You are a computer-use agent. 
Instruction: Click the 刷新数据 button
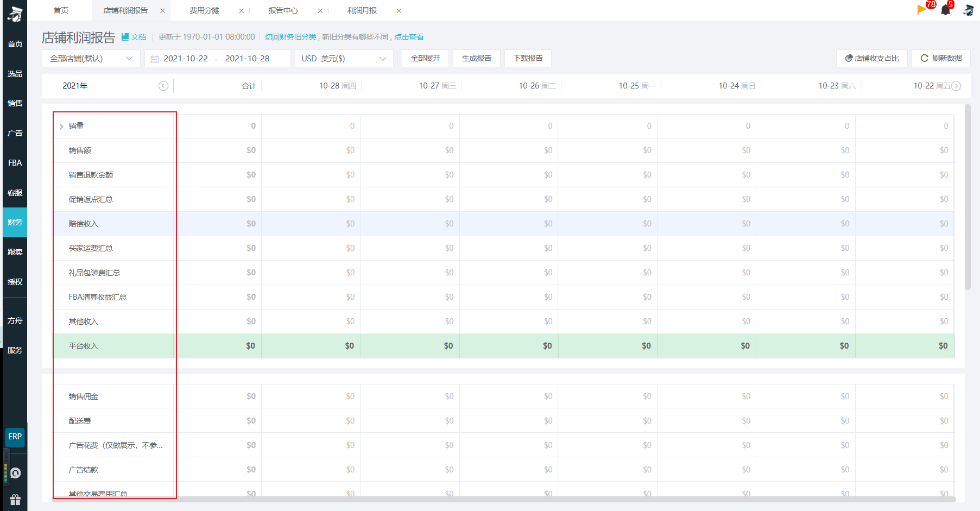click(x=941, y=58)
